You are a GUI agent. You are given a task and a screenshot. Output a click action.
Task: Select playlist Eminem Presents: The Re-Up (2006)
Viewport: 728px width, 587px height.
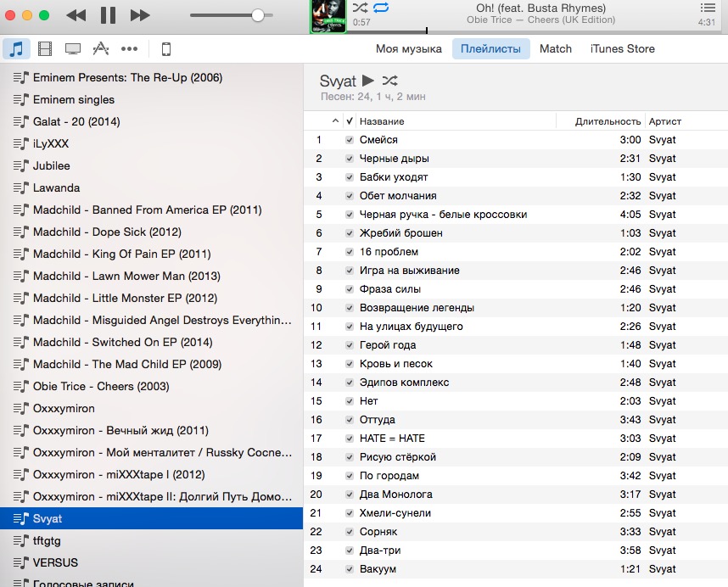tap(151, 77)
